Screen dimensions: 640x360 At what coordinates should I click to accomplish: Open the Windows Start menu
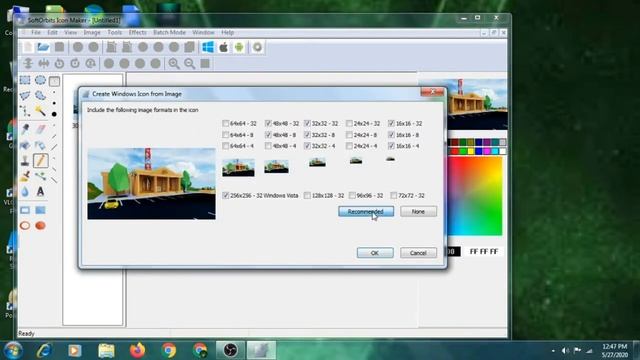(x=13, y=351)
